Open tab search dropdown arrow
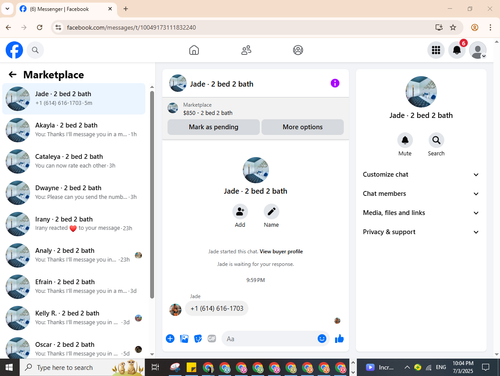500x376 pixels. point(7,9)
